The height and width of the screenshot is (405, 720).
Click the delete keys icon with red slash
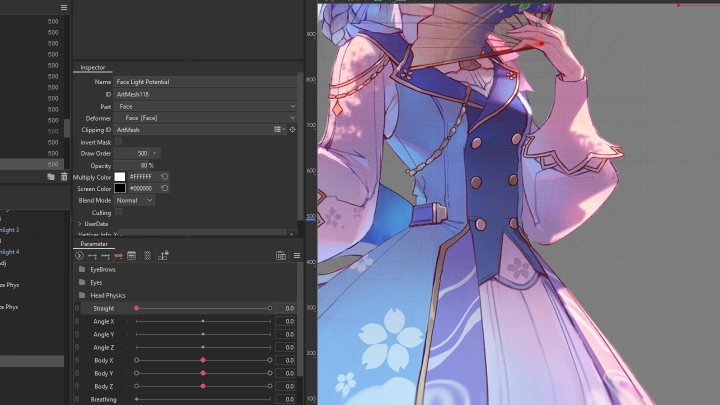(118, 256)
